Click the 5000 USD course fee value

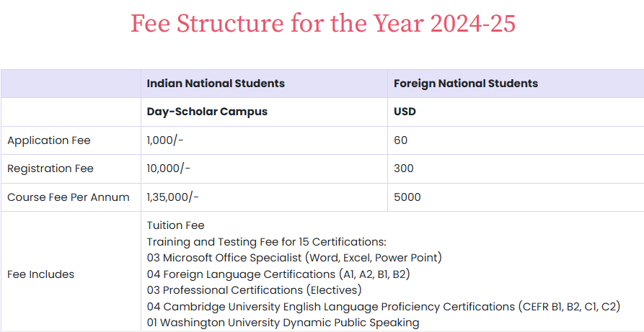tap(407, 197)
